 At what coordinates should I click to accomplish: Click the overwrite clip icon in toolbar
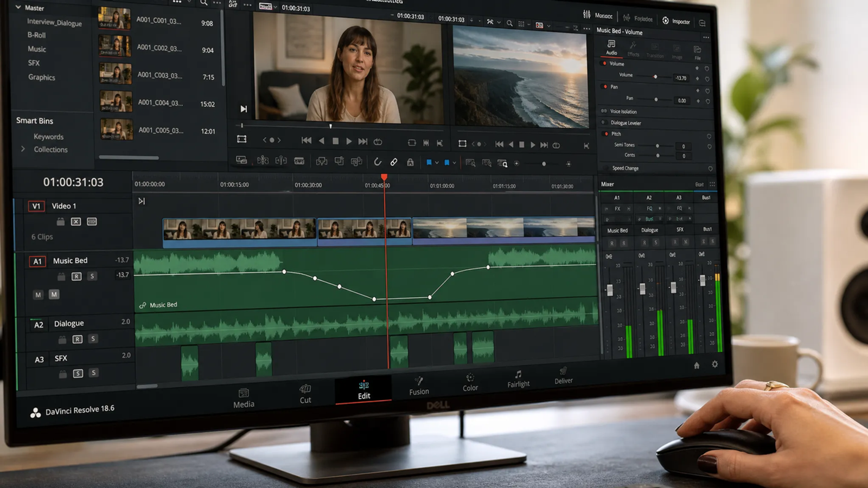[x=339, y=161]
